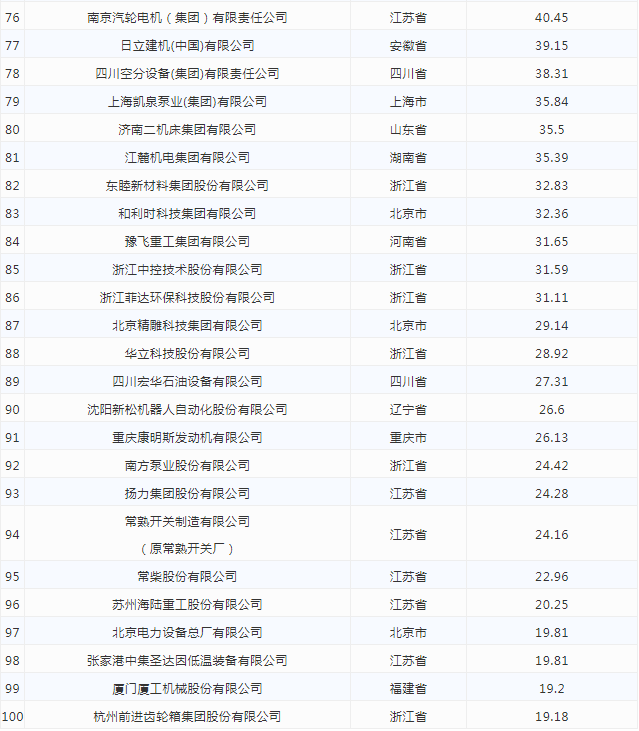Image resolution: width=639 pixels, height=731 pixels.
Task: Select 浙江中控技术股份有限公司 cell
Action: pyautogui.click(x=187, y=269)
